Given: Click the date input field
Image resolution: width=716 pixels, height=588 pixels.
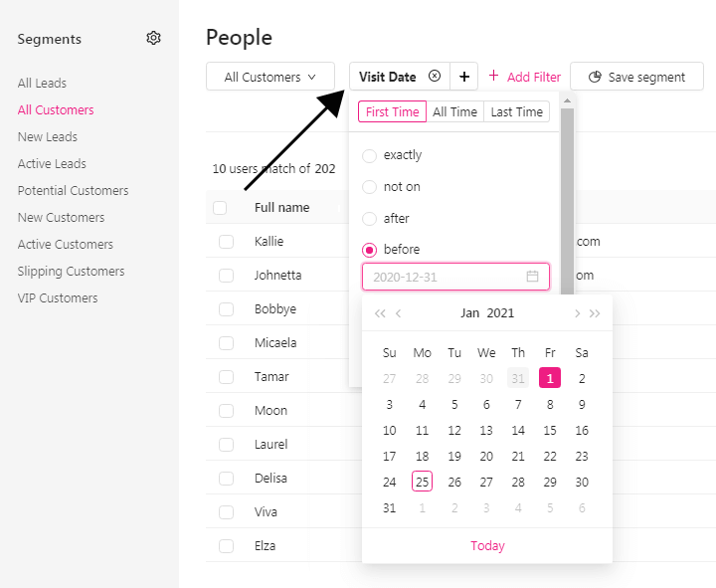Looking at the screenshot, I should point(447,277).
